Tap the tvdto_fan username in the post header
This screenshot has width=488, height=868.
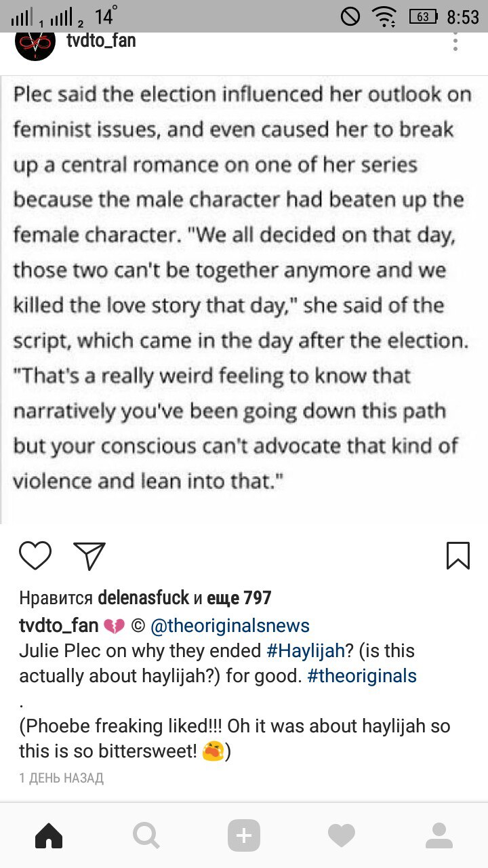(101, 41)
